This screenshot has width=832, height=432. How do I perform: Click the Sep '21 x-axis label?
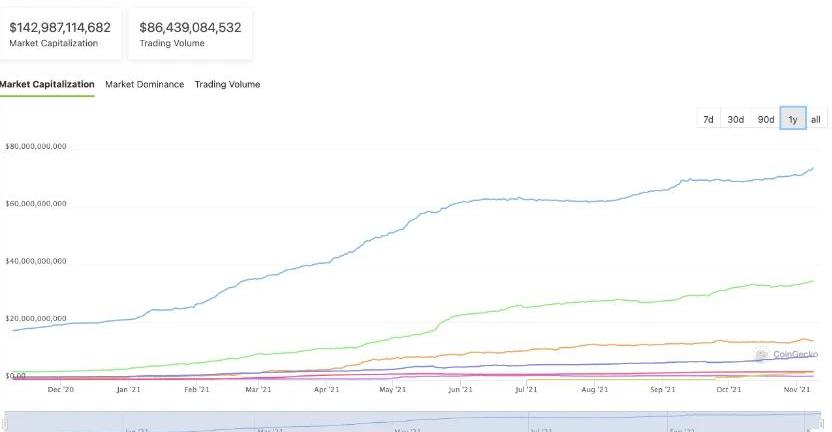[x=663, y=389]
